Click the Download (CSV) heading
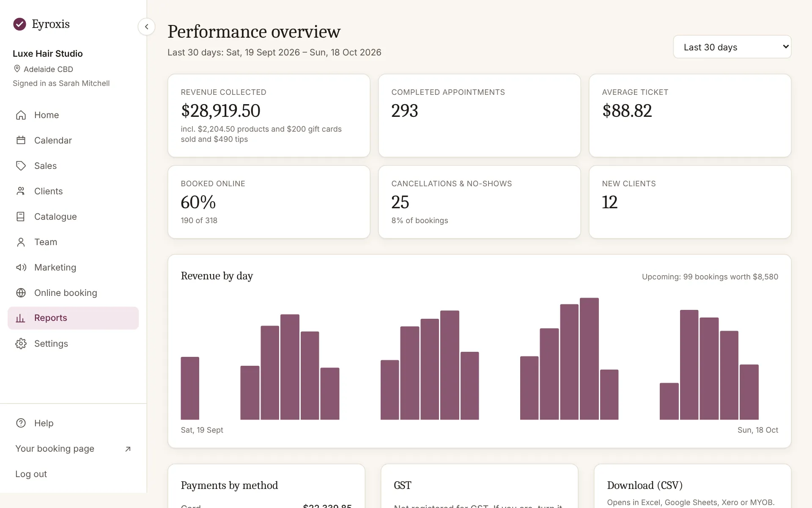The height and width of the screenshot is (508, 812). pos(645,486)
